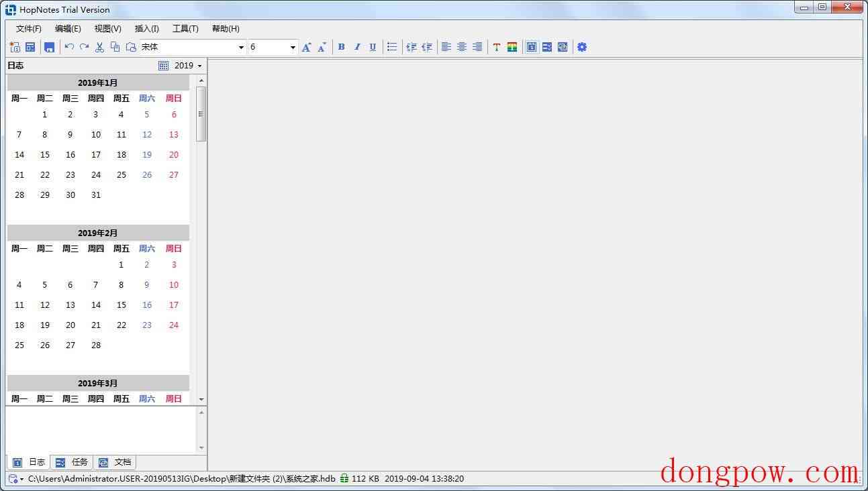This screenshot has width=868, height=491.
Task: Click the 2019-09-04 13:38:20 timestamp
Action: (424, 479)
